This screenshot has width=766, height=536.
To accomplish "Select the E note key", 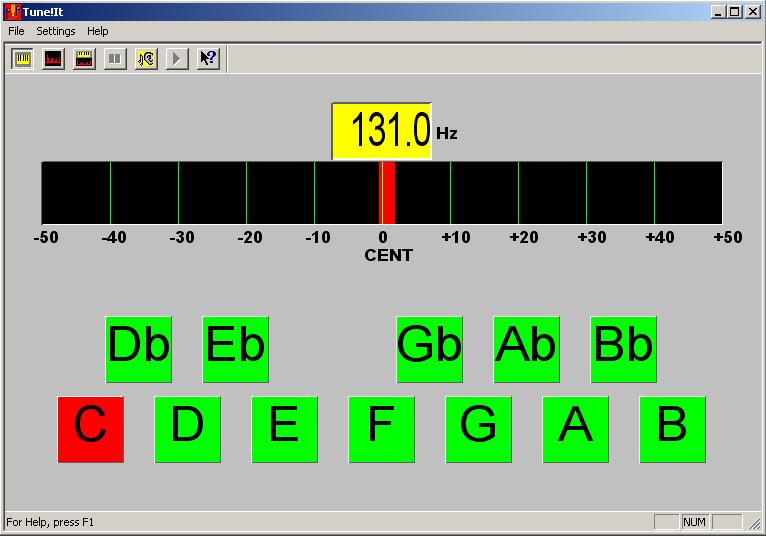I will click(x=284, y=429).
